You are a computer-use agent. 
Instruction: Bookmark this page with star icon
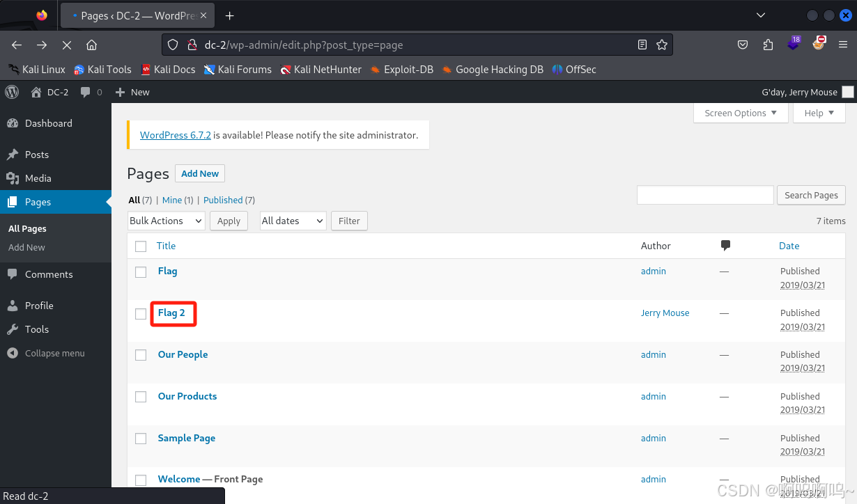pyautogui.click(x=662, y=45)
